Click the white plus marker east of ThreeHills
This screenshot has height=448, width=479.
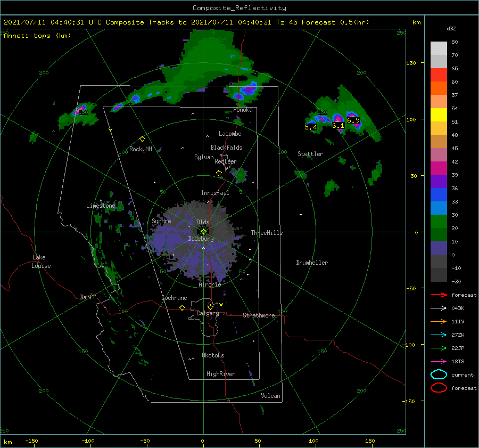coord(301,214)
